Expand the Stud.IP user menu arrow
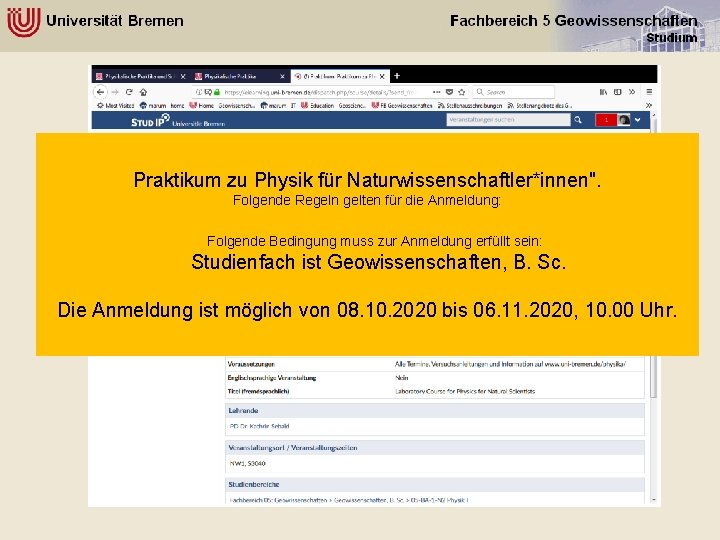Screen dimensions: 720x540 click(x=638, y=120)
